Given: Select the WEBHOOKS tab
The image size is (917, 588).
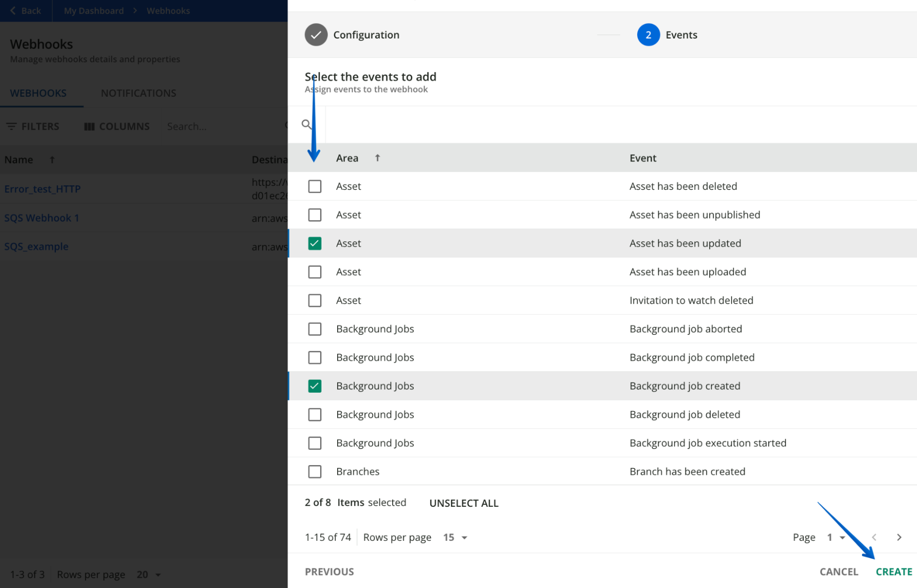Looking at the screenshot, I should click(38, 93).
